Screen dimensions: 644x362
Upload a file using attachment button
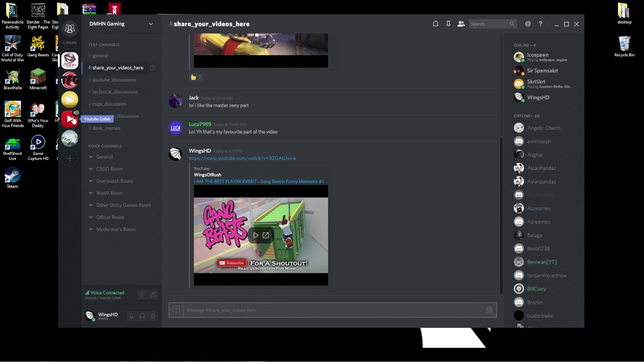pos(176,310)
